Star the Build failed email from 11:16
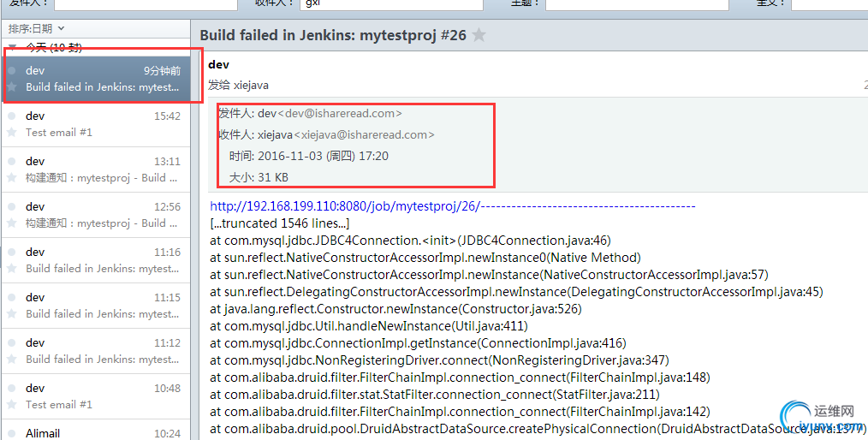Image resolution: width=868 pixels, height=440 pixels. click(12, 269)
